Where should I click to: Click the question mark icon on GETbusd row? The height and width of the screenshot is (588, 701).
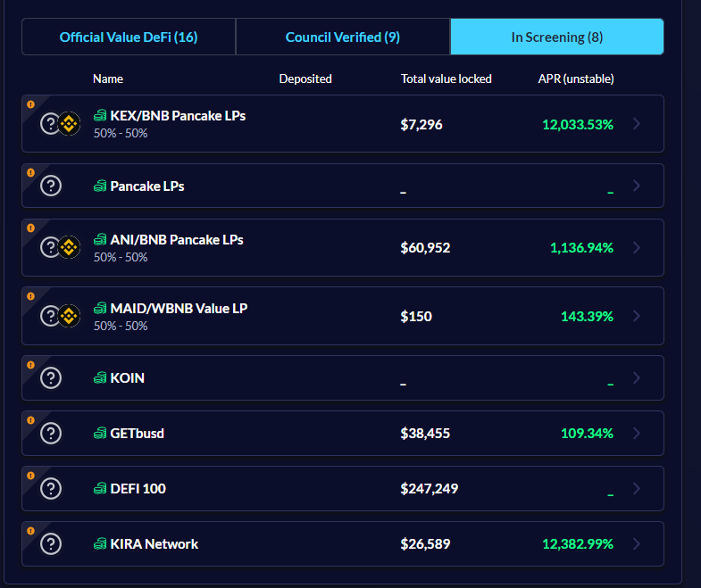coord(51,434)
